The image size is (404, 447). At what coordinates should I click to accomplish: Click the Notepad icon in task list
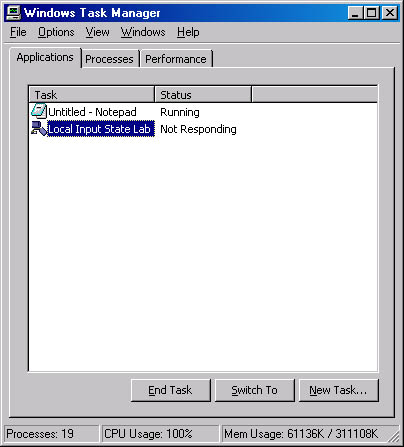[39, 111]
